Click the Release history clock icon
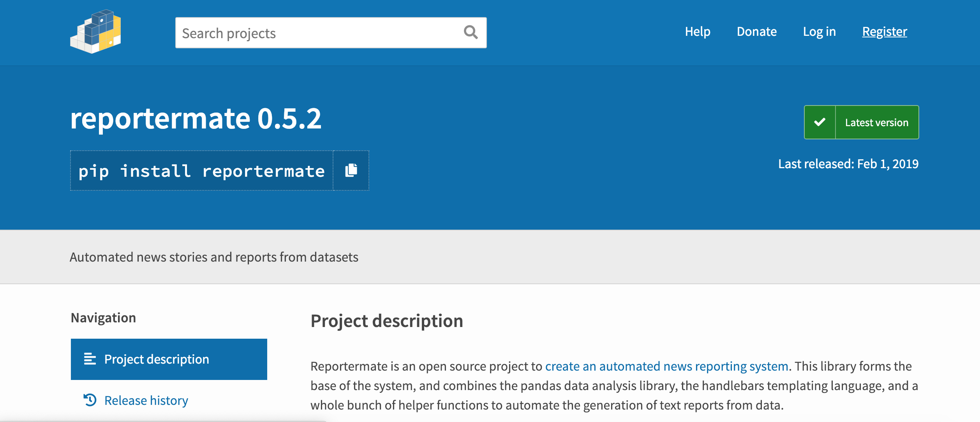980x422 pixels. (90, 400)
